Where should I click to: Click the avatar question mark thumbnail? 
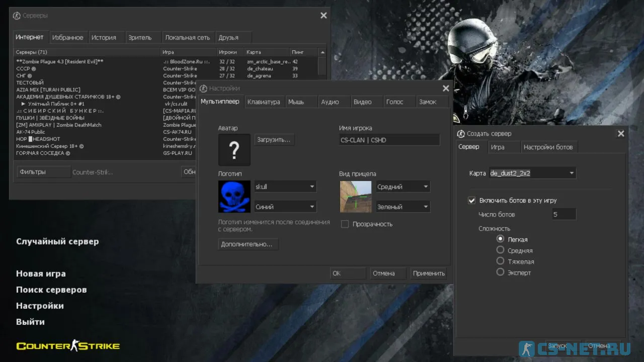(234, 150)
